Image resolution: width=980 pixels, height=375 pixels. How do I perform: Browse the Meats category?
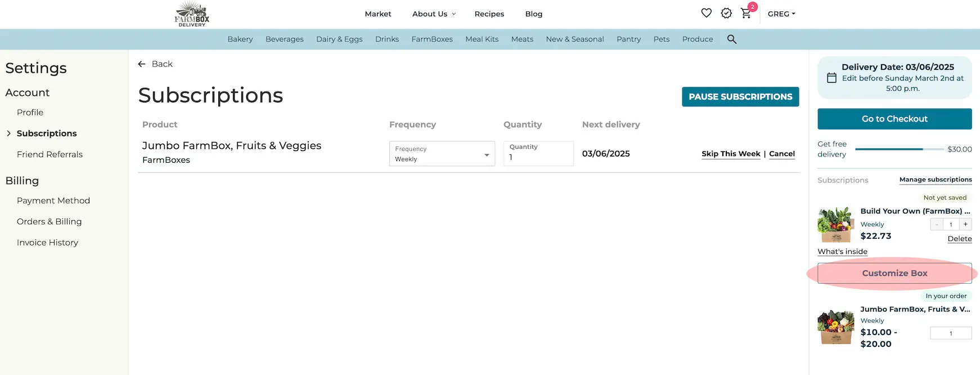tap(522, 39)
